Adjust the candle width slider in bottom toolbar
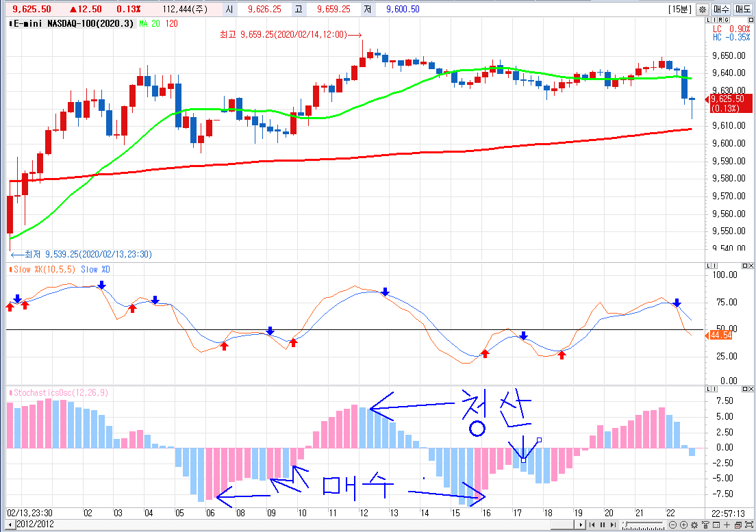This screenshot has width=756, height=532. [626, 523]
